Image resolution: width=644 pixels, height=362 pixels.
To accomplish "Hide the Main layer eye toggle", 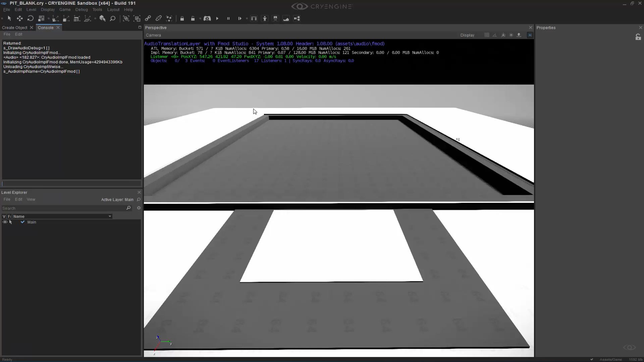I will [x=4, y=222].
